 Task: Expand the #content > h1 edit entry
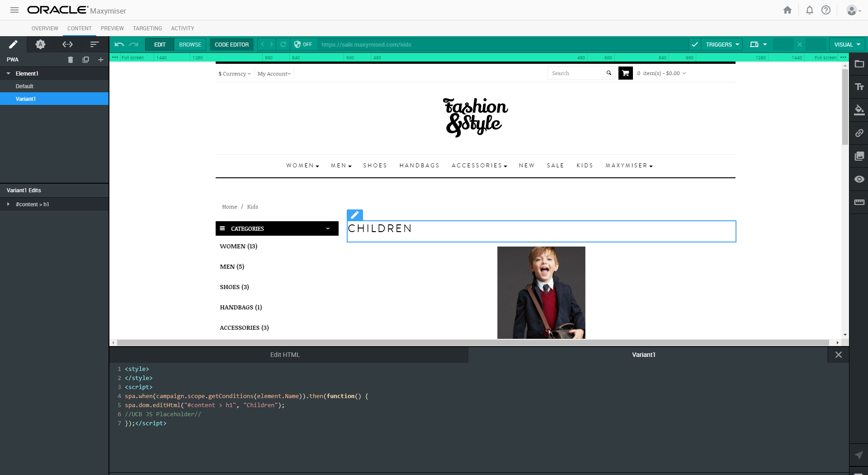pyautogui.click(x=9, y=204)
